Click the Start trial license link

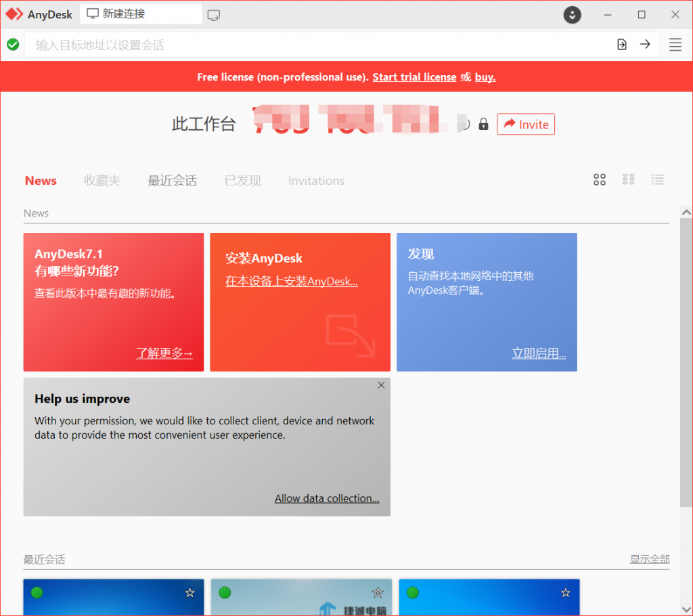pos(414,77)
